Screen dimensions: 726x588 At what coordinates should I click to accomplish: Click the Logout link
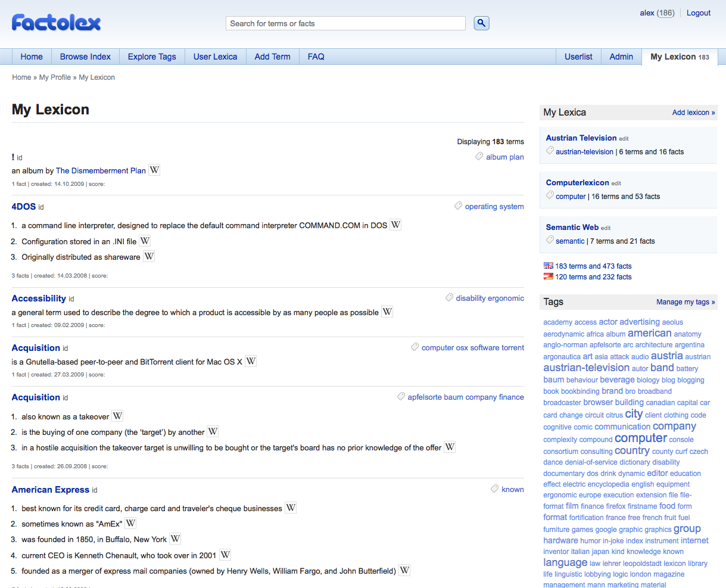coord(699,13)
